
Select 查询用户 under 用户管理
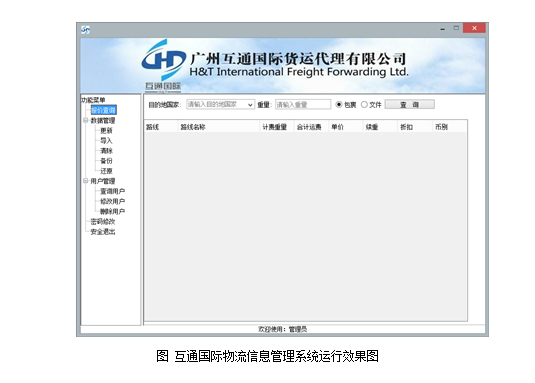[x=112, y=191]
